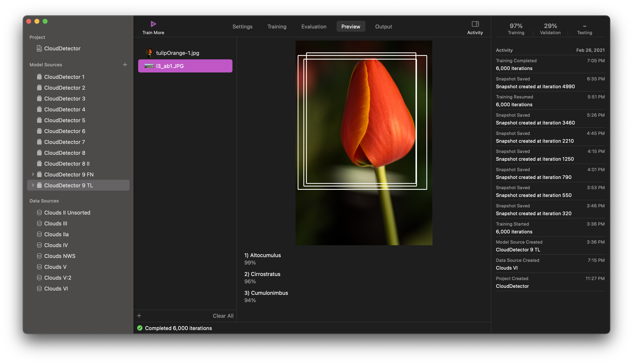633x364 pixels.
Task: Click the l3_ab1.JPG file icon
Action: coord(148,66)
